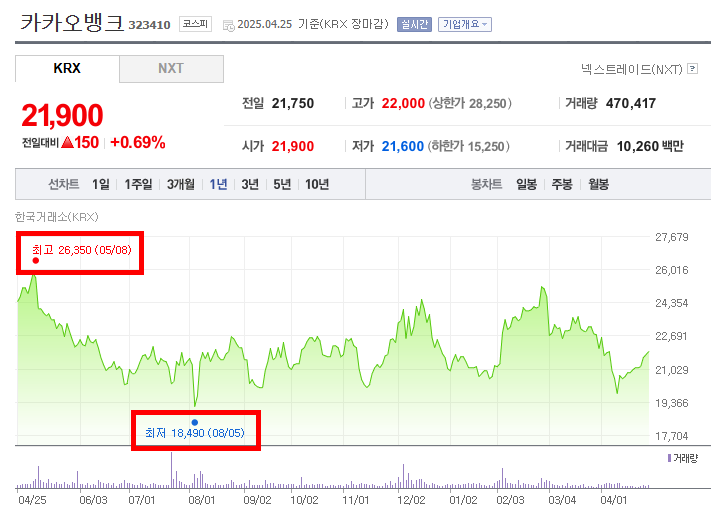This screenshot has height=520, width=711.
Task: Click the 최저 18,490 (08/05) label
Action: coord(195,433)
